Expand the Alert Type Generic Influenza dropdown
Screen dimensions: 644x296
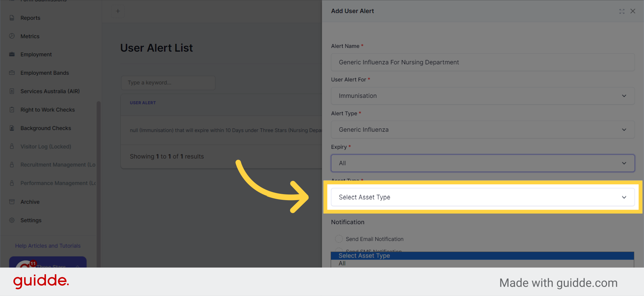point(483,130)
